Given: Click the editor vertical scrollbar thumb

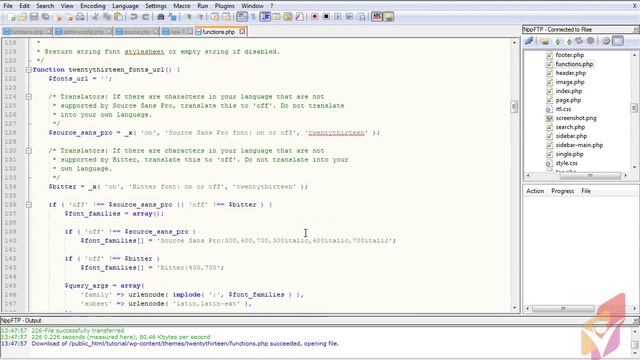Looking at the screenshot, I should pos(514,107).
